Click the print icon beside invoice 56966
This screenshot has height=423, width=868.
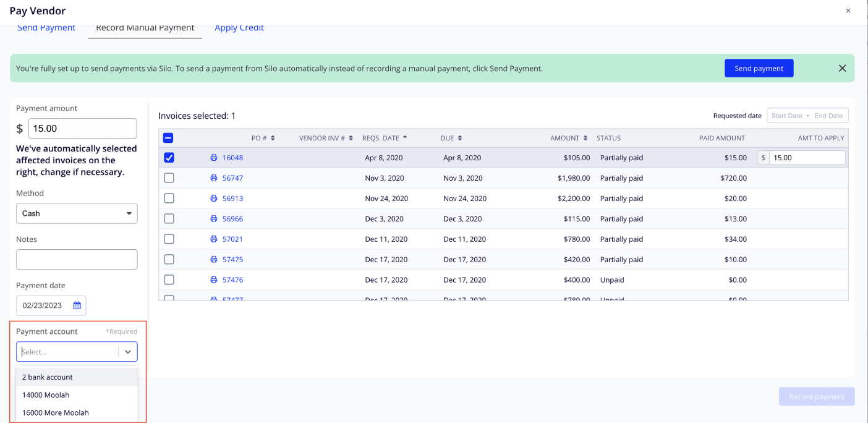[x=214, y=219]
